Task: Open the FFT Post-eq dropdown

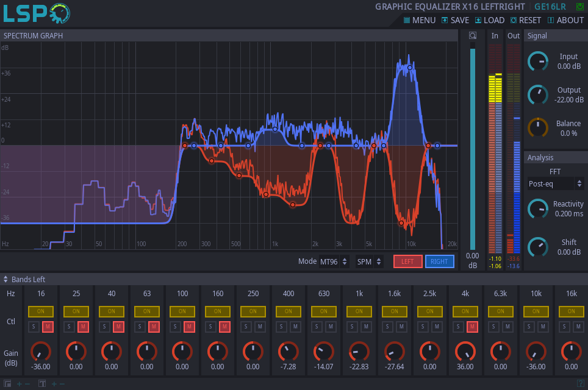Action: [x=556, y=183]
